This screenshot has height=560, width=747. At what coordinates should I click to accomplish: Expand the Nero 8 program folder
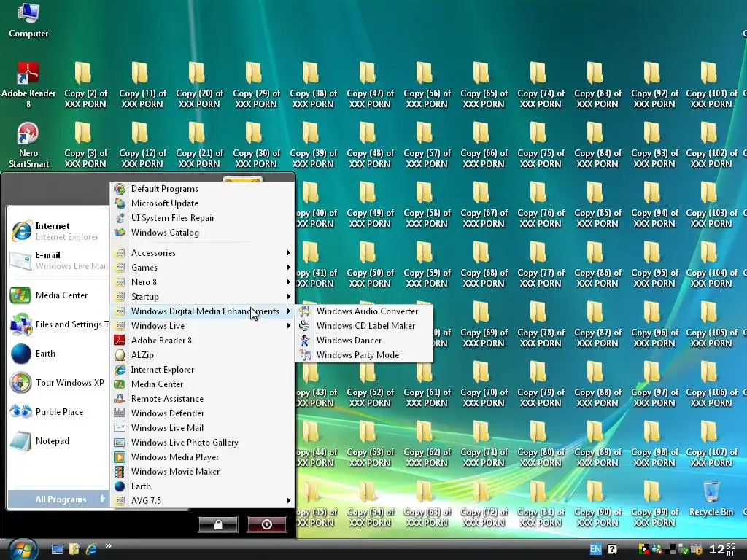[203, 282]
